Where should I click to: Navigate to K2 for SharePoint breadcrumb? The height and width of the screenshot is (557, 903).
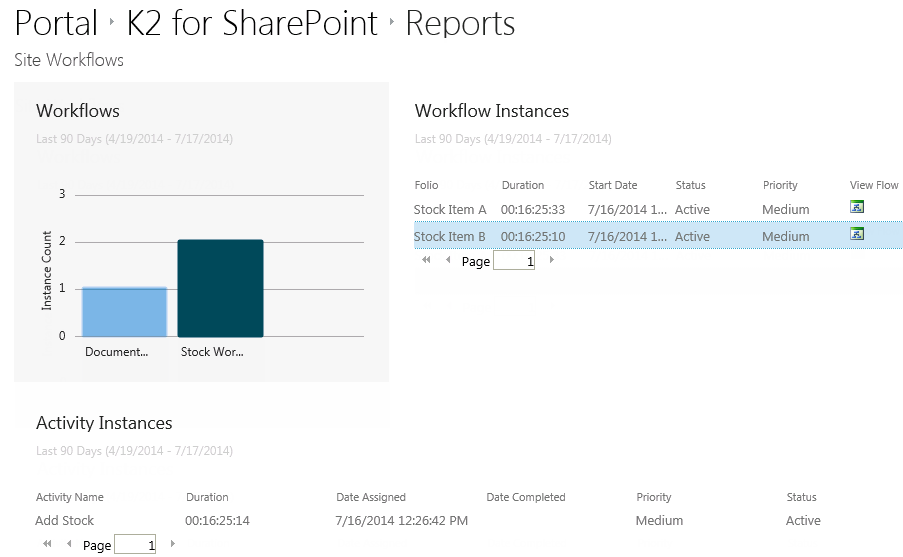tap(252, 24)
